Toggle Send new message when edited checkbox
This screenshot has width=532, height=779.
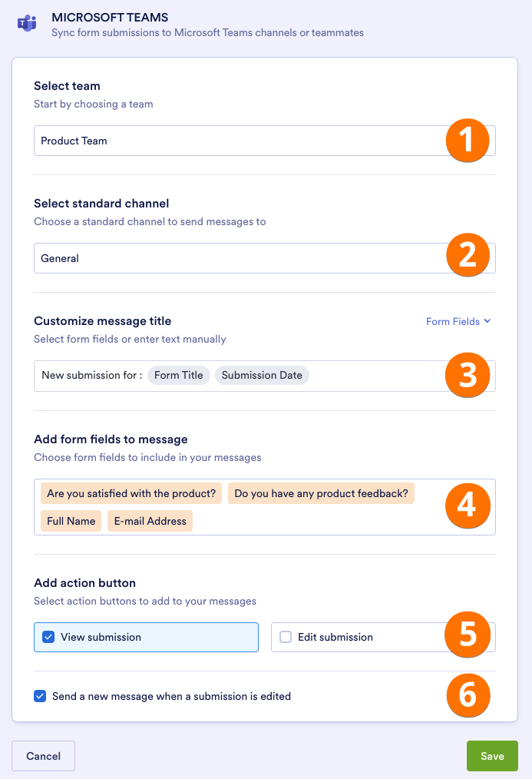click(x=40, y=696)
